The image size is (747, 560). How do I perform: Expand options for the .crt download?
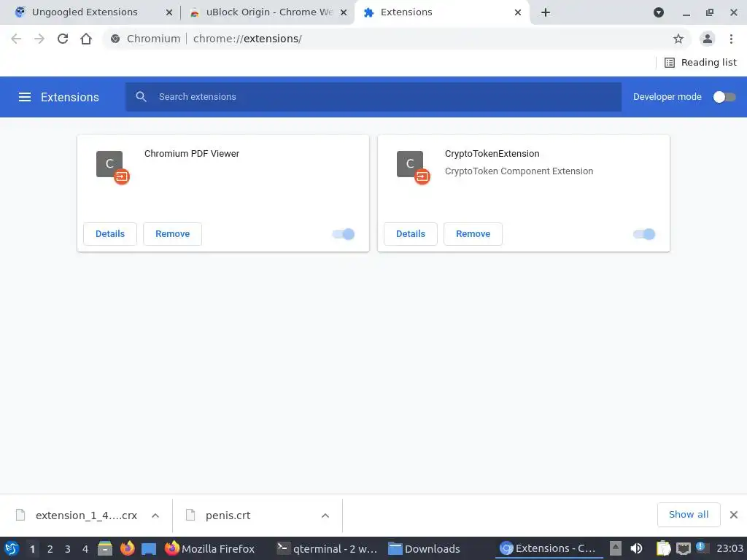(325, 516)
